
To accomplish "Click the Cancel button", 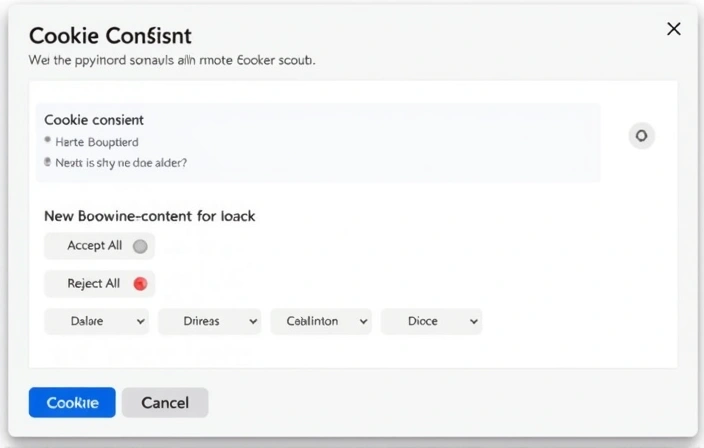I will click(165, 403).
